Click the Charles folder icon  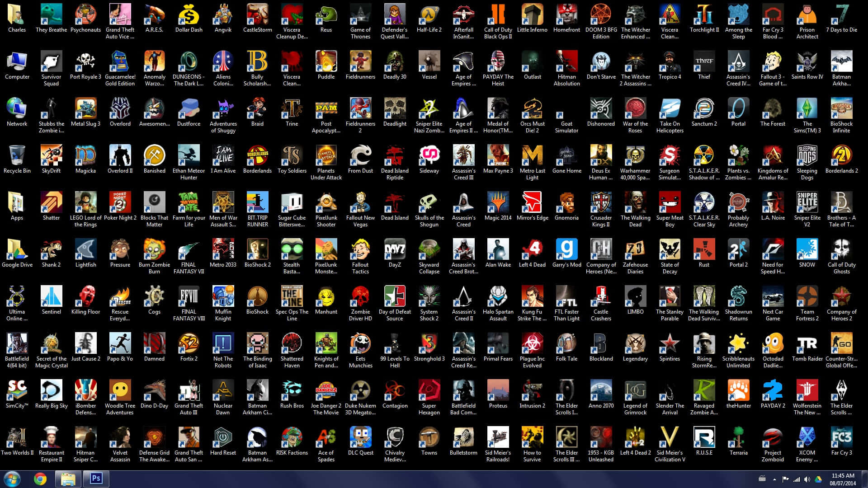coord(17,19)
